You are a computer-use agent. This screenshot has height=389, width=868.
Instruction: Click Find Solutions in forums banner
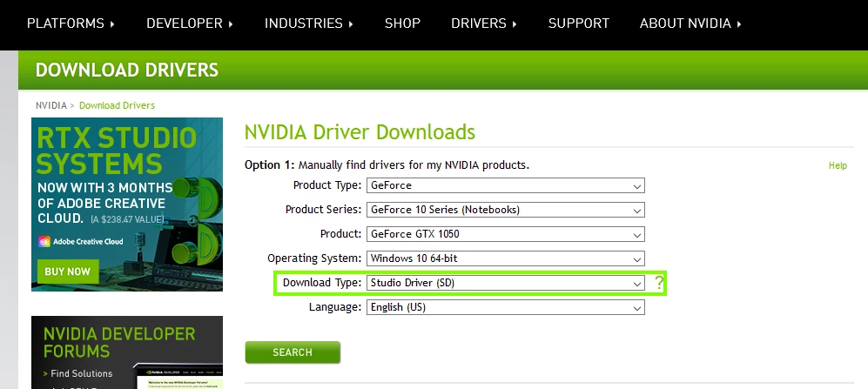click(81, 373)
